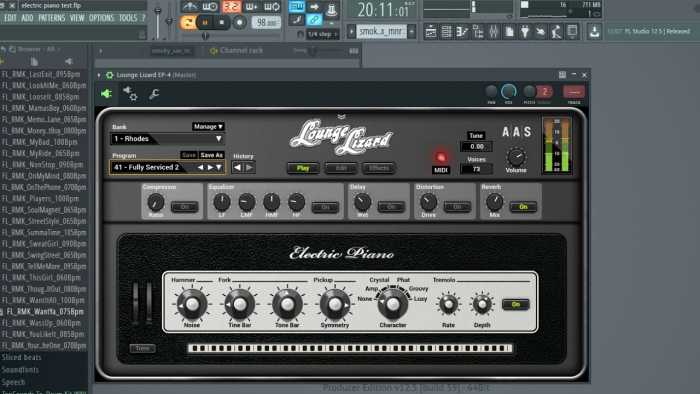
Task: Disable the Tremolo On switch
Action: (516, 304)
